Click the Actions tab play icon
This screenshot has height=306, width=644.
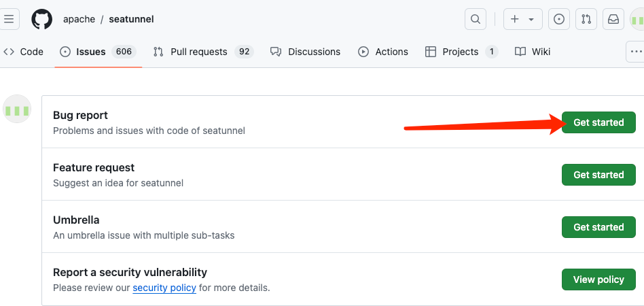pyautogui.click(x=363, y=52)
